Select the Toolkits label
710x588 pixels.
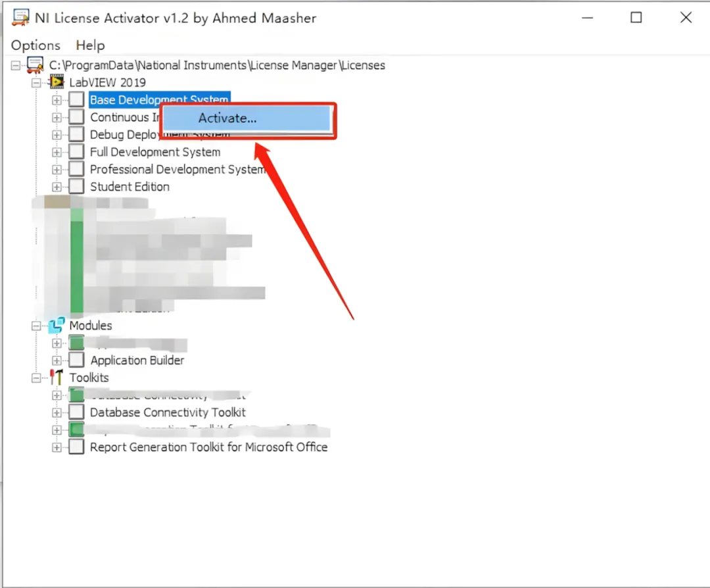89,378
